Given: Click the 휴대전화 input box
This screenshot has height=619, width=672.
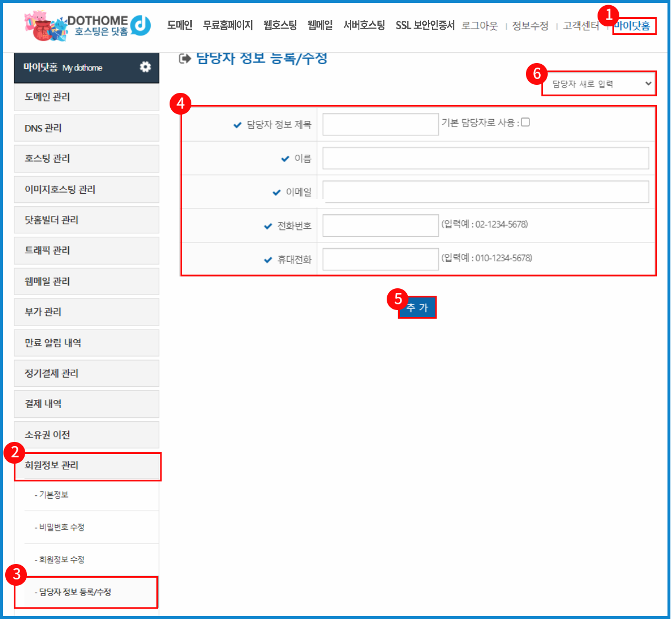Looking at the screenshot, I should point(380,259).
